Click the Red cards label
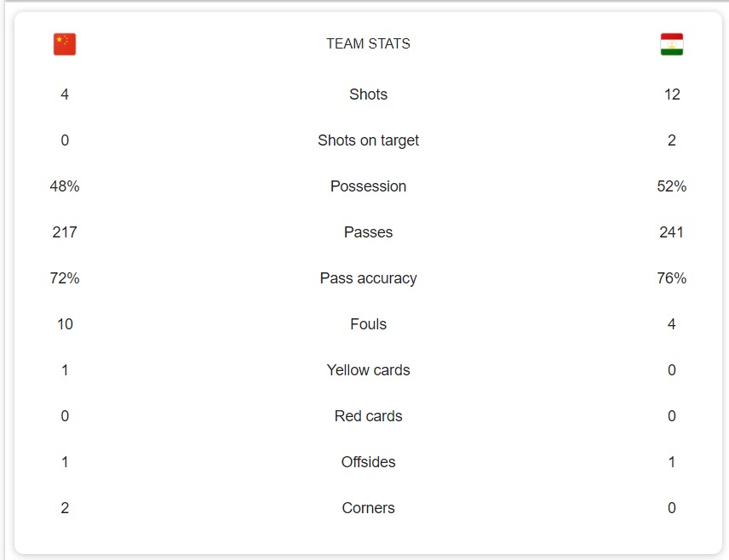The height and width of the screenshot is (560, 729). point(368,416)
